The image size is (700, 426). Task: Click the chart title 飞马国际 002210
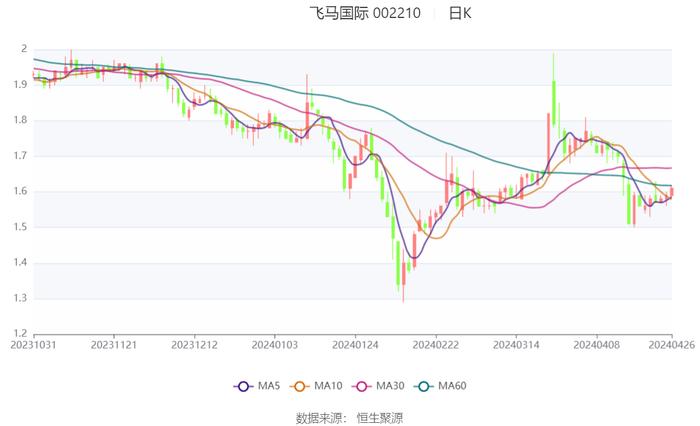click(365, 13)
